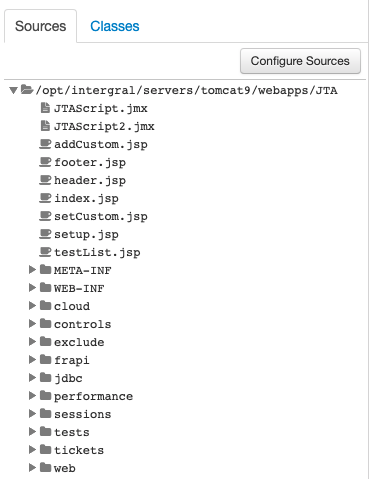Click the addCustom.jsp coffee cup icon

point(45,144)
